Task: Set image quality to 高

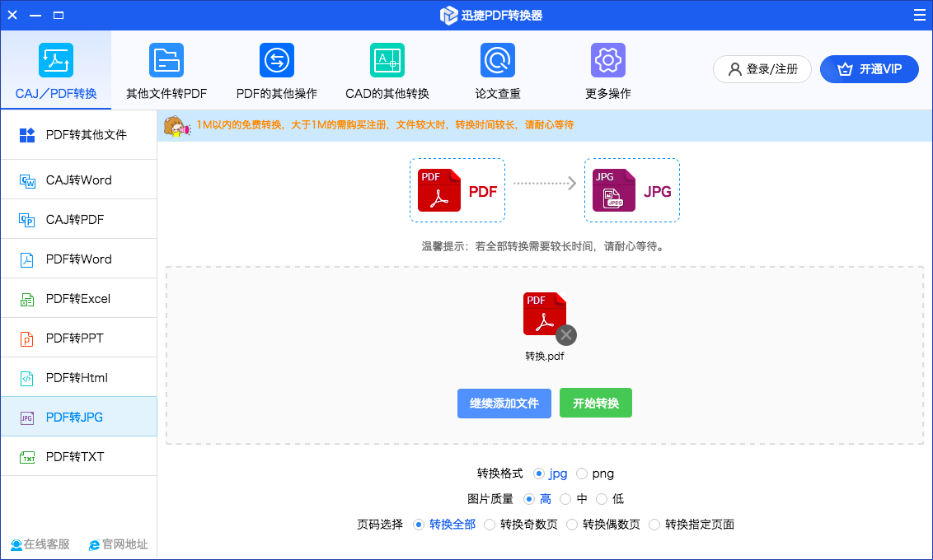Action: click(x=528, y=499)
